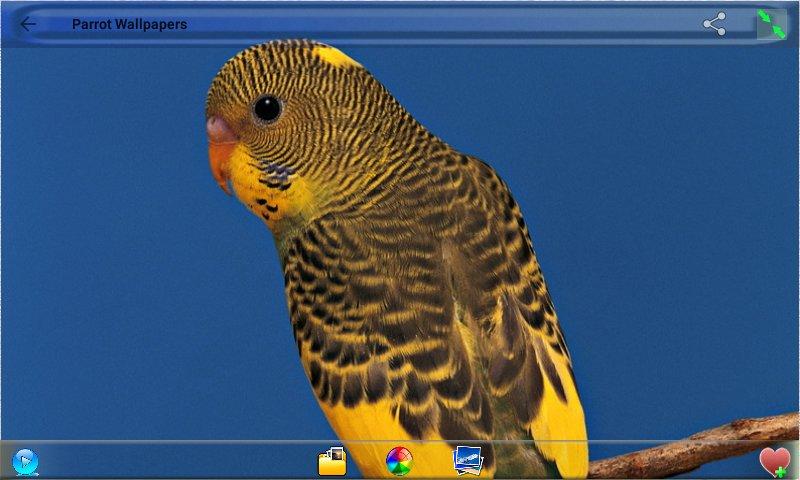
Task: Open the photo gallery stack icon
Action: coord(467,460)
